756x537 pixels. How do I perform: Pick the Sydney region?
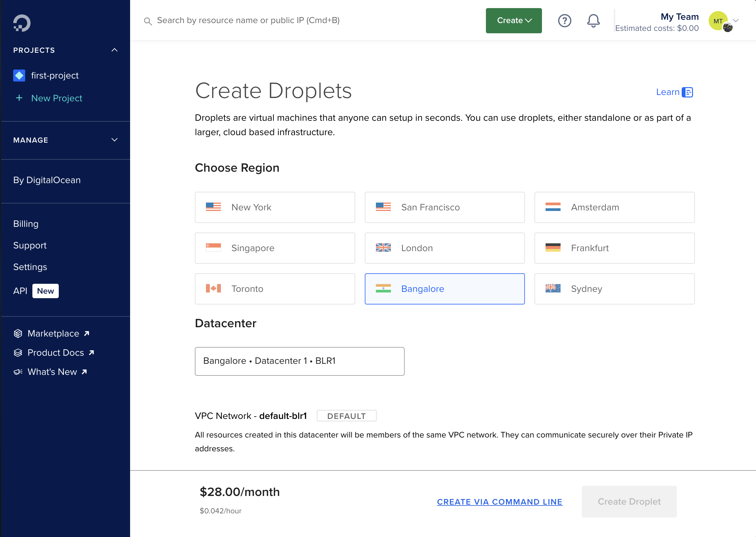615,289
